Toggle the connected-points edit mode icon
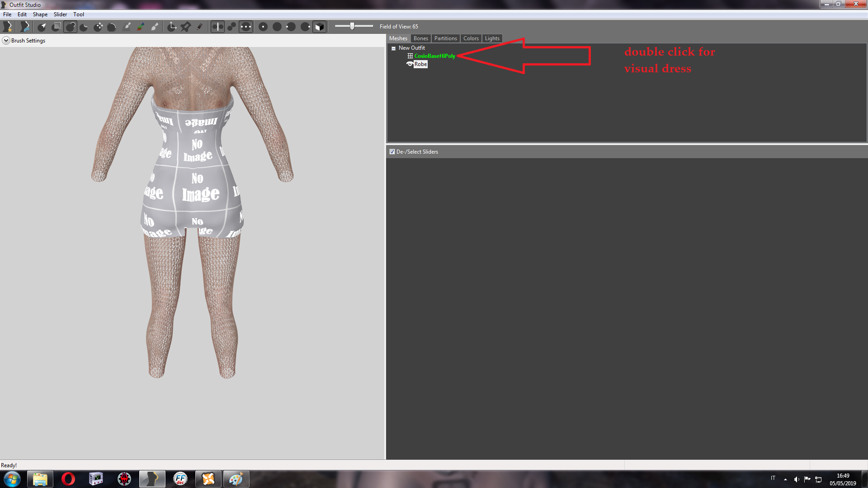The width and height of the screenshot is (868, 488). (231, 27)
